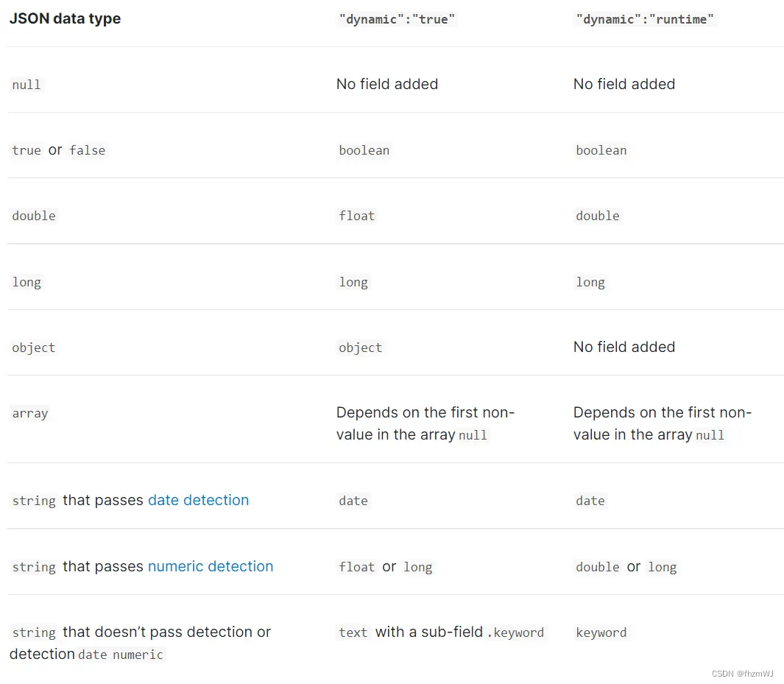Image resolution: width=784 pixels, height=684 pixels.
Task: Click keyword in the runtime column's last row
Action: click(x=601, y=632)
